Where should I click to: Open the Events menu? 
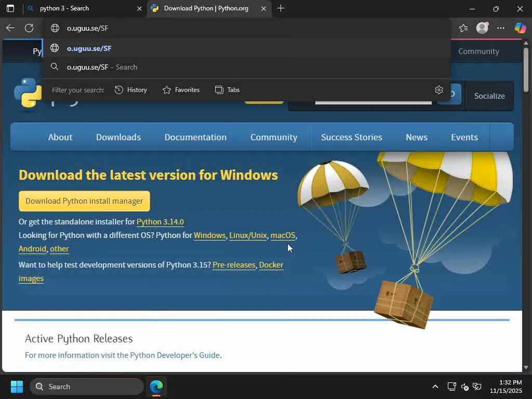pyautogui.click(x=464, y=137)
